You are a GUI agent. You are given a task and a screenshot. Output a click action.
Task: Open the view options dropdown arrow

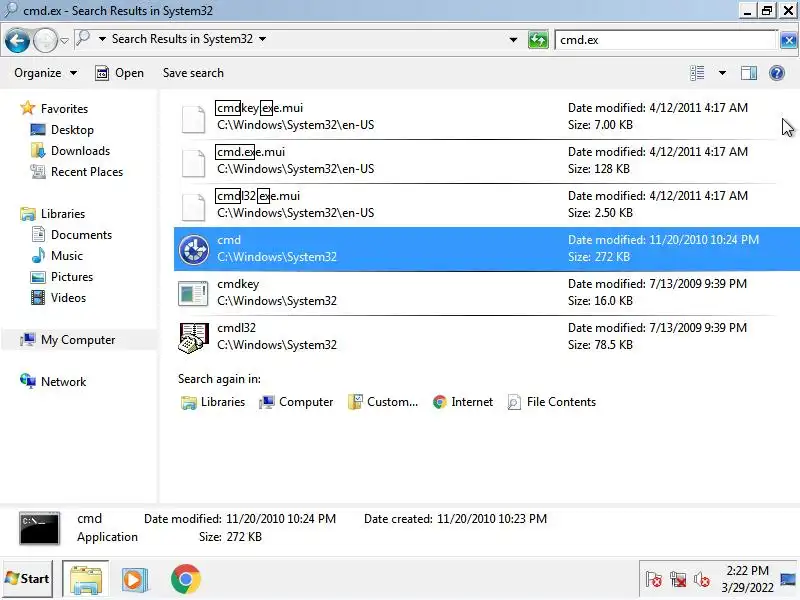click(x=722, y=73)
